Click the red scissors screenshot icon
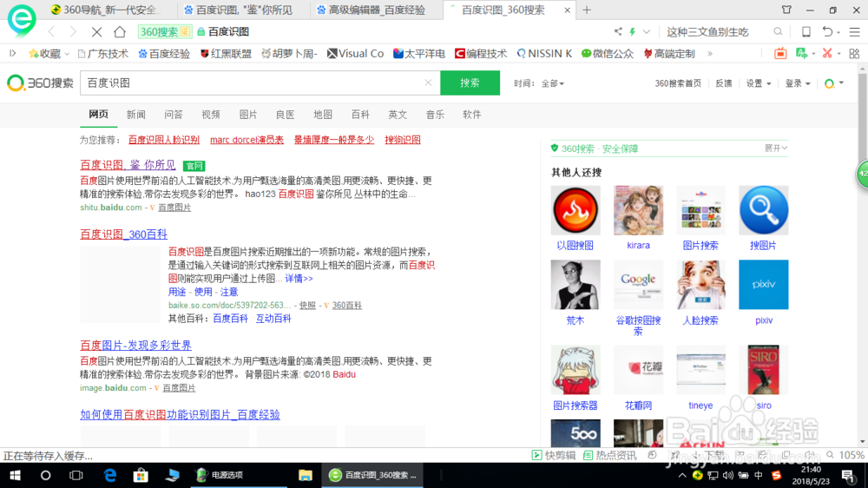Viewport: 868px width, 488px height. coord(827,54)
